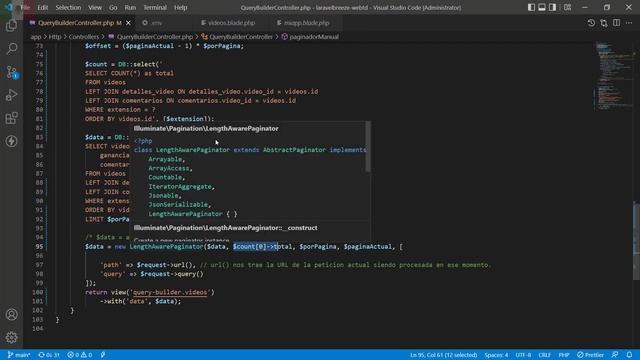Open the Terminal menu

155,7
